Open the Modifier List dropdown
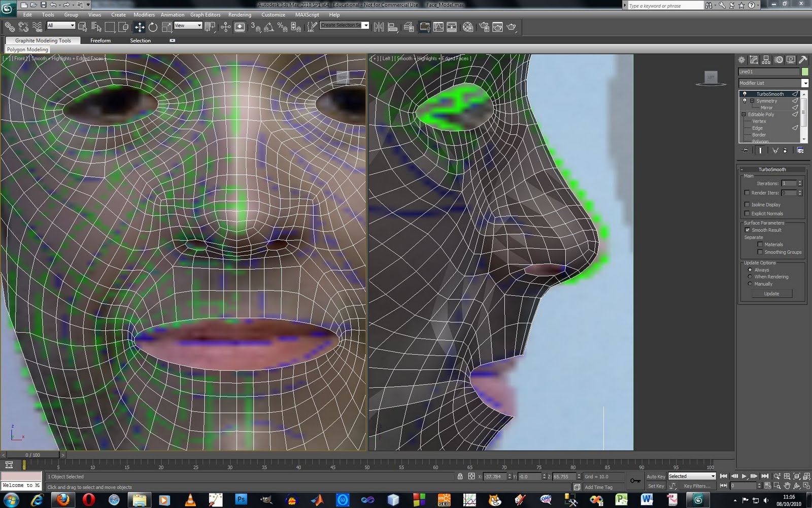This screenshot has height=508, width=812. (805, 83)
